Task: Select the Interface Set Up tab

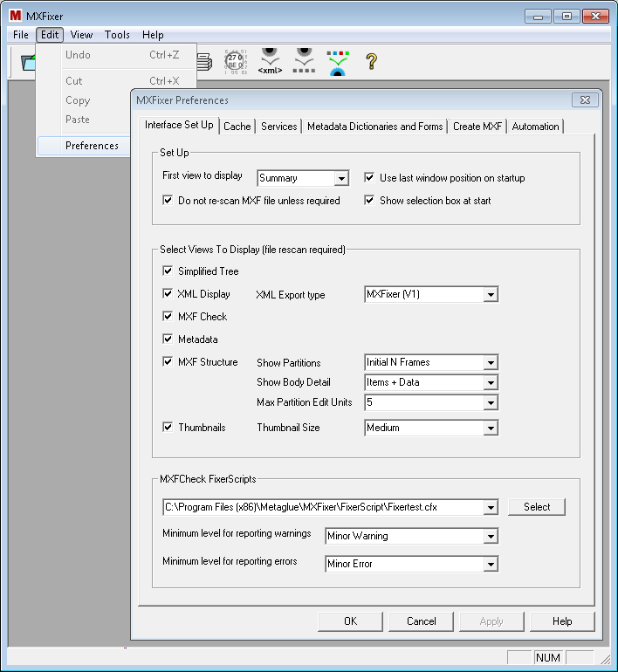Action: 179,125
